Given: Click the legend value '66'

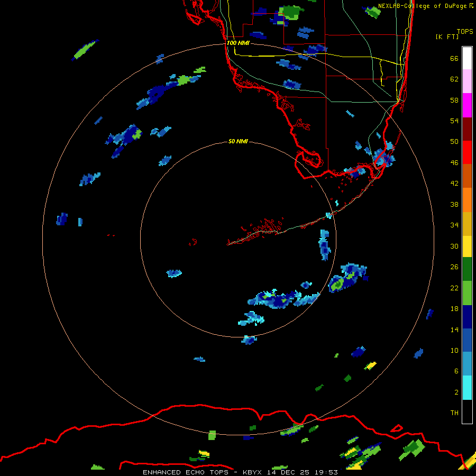Looking at the screenshot, I should point(454,58).
